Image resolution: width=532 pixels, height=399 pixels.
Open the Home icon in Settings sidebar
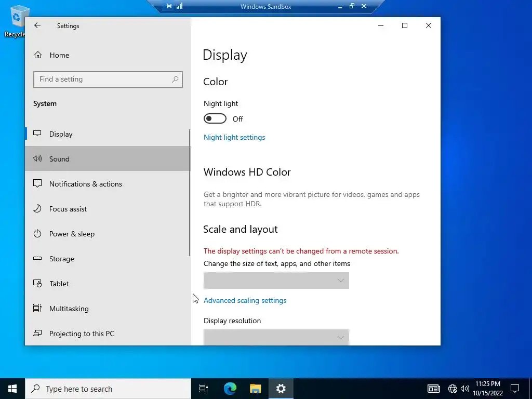click(38, 55)
